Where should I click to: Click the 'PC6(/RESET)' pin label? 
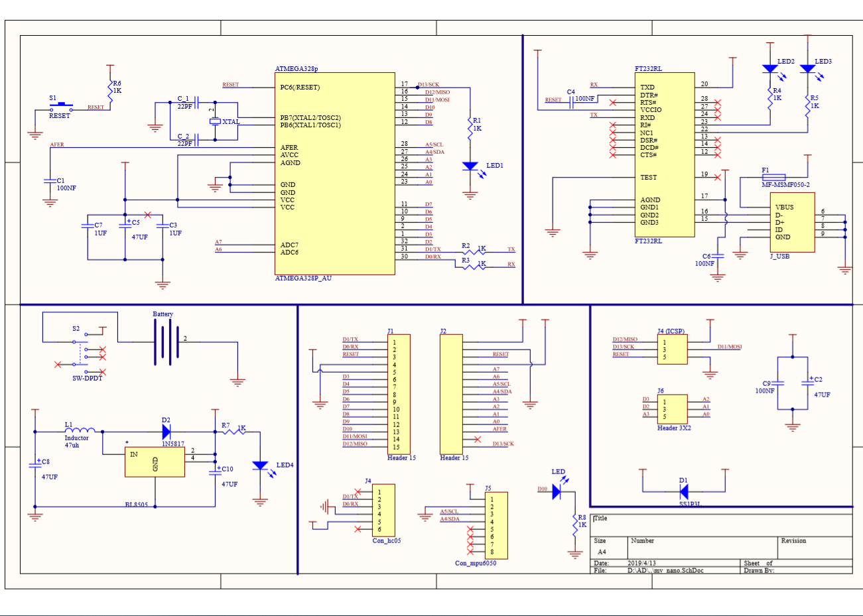coord(300,88)
